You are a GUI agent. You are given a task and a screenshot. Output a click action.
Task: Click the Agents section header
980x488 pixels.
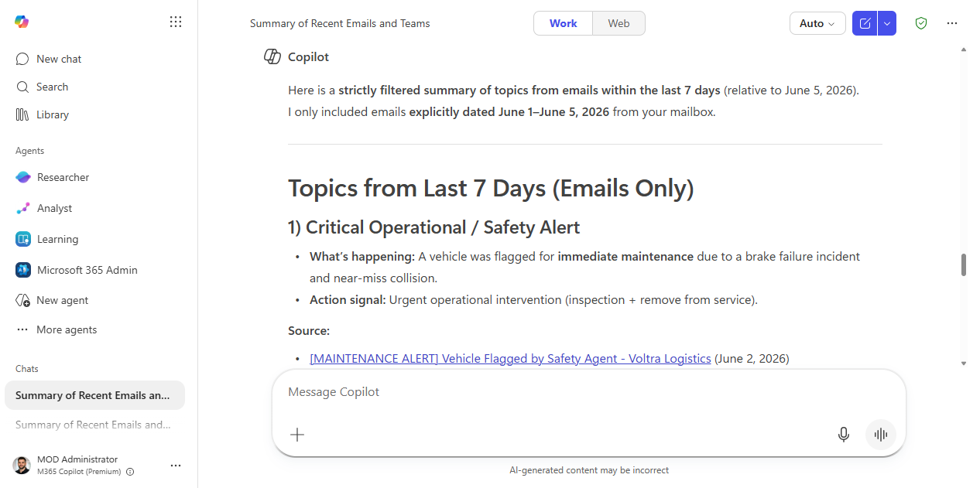(x=30, y=151)
